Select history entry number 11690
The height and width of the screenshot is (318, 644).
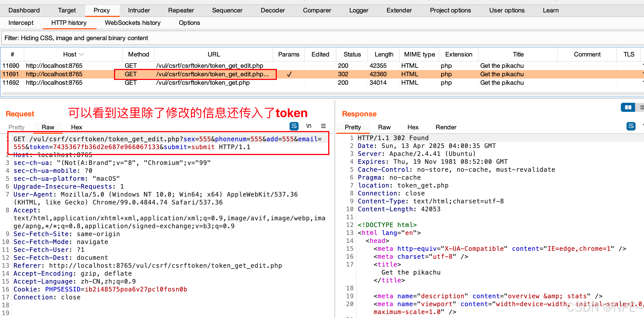point(11,66)
